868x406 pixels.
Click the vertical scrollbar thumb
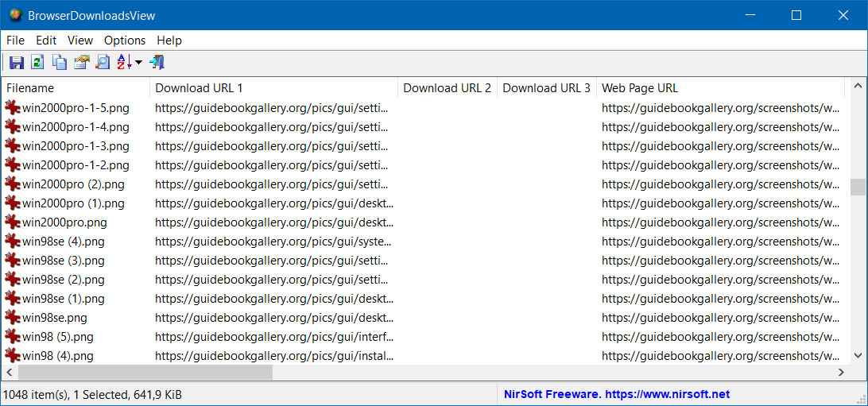point(858,187)
